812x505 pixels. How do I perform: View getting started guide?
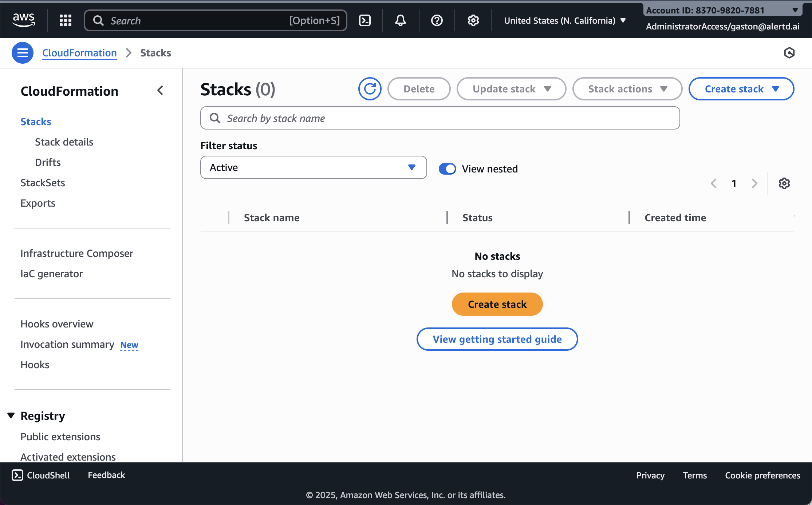pos(497,339)
